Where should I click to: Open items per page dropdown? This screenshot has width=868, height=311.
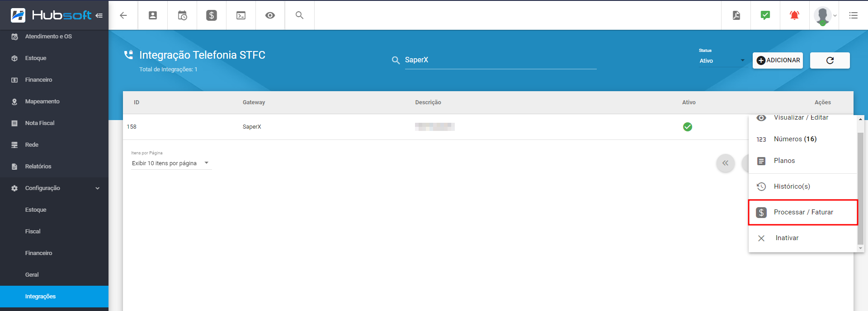click(x=171, y=163)
